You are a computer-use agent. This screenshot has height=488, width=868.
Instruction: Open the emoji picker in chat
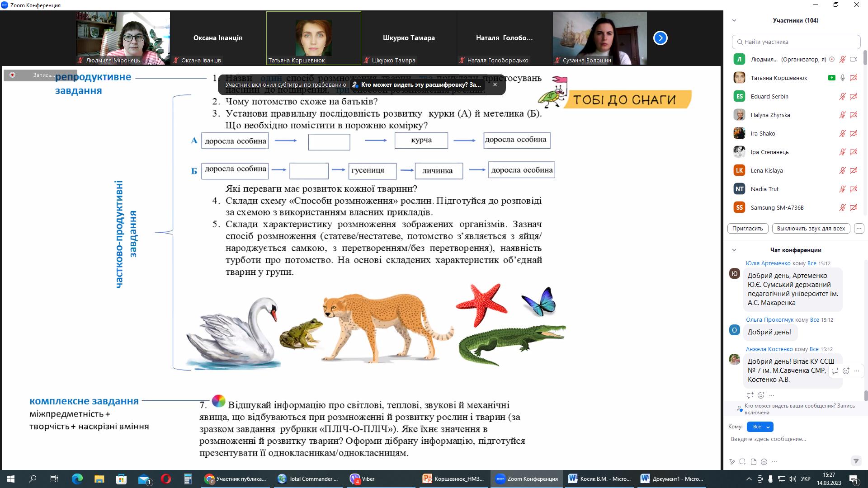764,462
